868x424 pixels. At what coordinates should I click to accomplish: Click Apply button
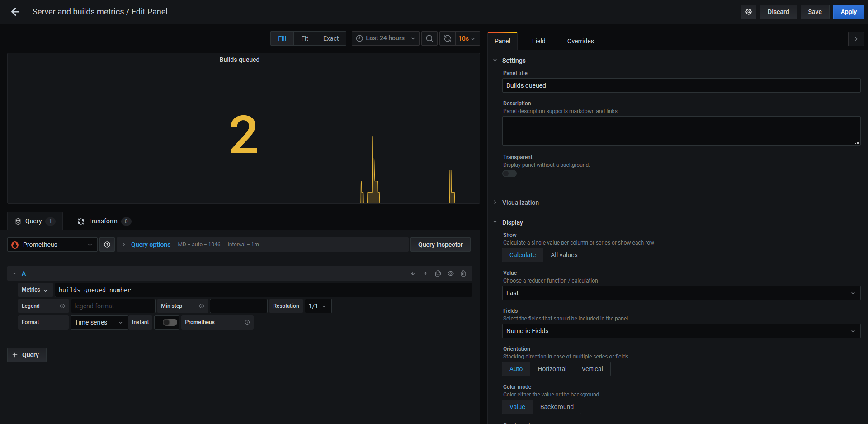pos(849,12)
